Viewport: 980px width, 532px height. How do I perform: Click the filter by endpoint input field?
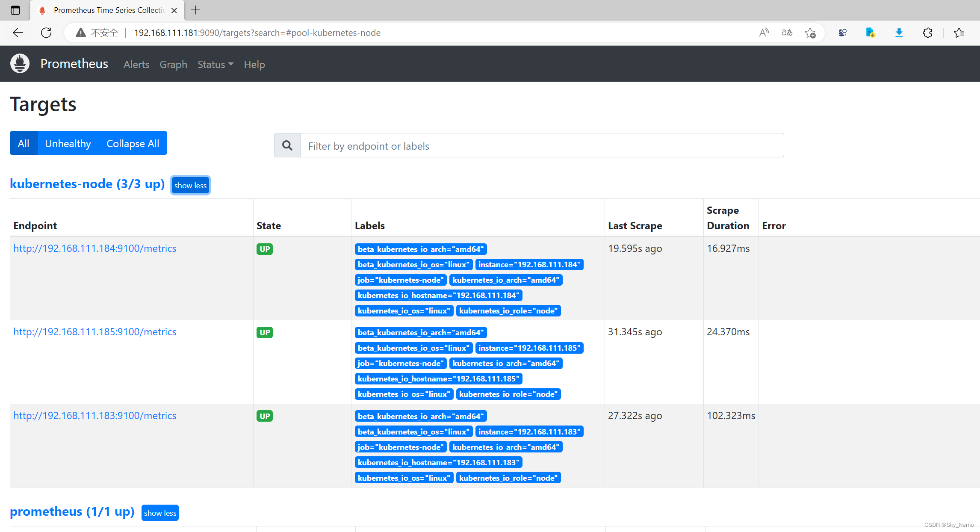click(x=542, y=145)
